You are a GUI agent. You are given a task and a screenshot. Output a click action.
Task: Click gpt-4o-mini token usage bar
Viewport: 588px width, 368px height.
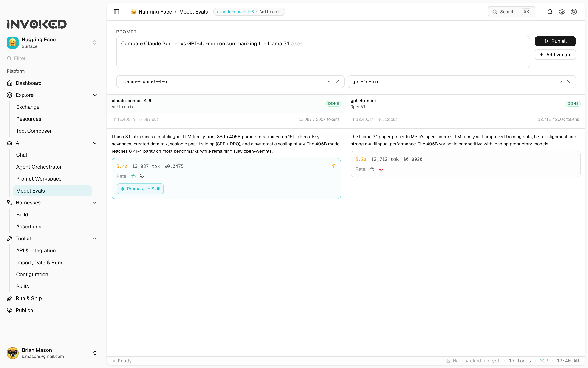pyautogui.click(x=465, y=125)
